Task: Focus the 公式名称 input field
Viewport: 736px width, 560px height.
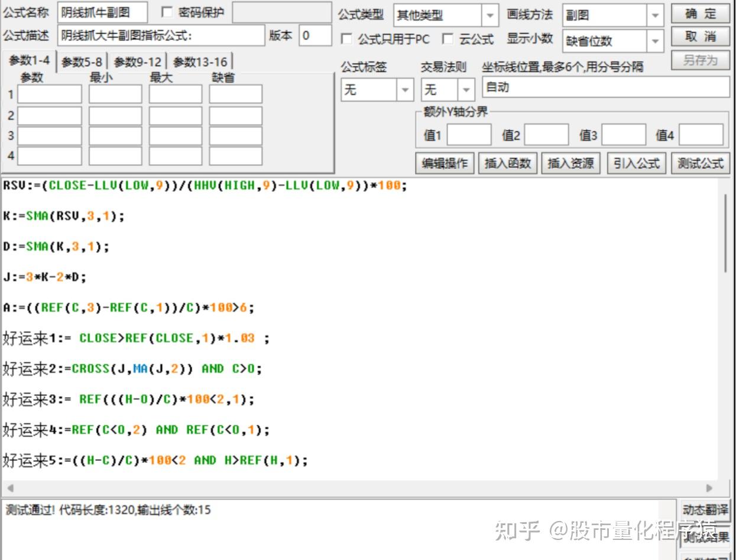Action: 103,12
